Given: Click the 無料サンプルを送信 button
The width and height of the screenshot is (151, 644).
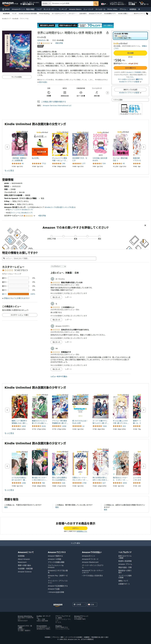Looking at the screenshot, I should point(130,90).
